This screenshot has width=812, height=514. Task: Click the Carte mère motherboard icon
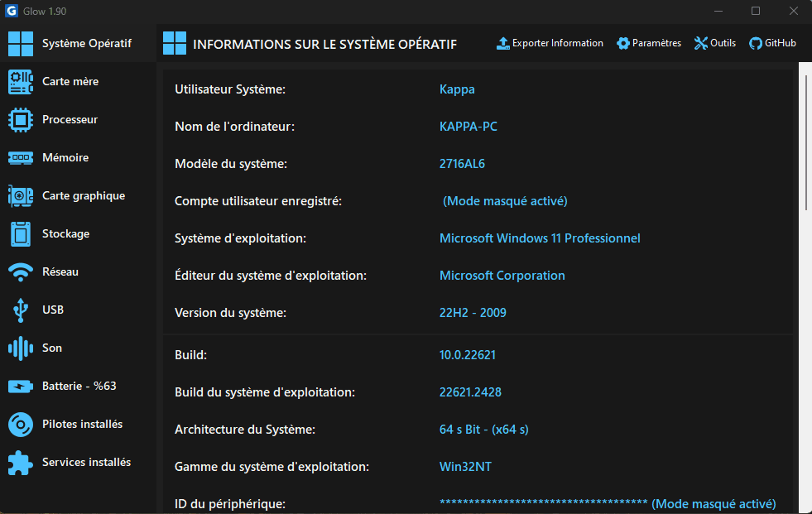tap(21, 82)
